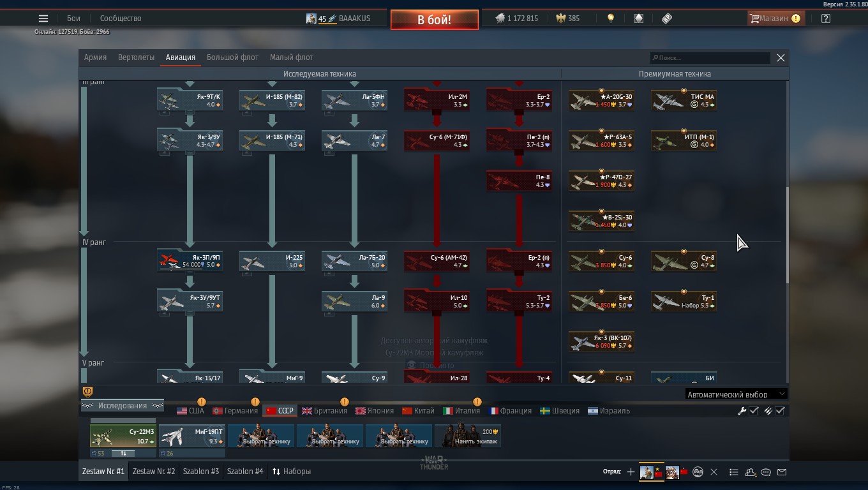
Task: Open the top-bar tilted card icon left of Магазин
Action: (x=667, y=19)
